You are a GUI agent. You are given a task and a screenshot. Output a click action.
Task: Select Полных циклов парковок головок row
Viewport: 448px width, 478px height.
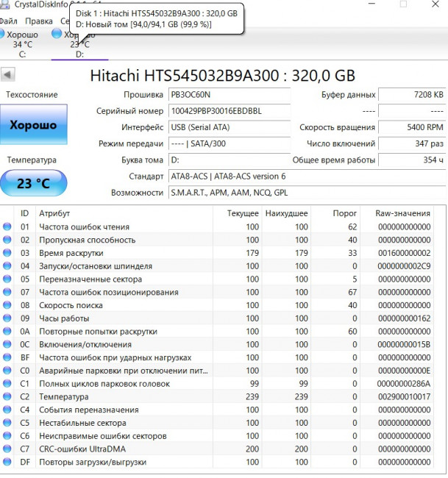coord(217,383)
